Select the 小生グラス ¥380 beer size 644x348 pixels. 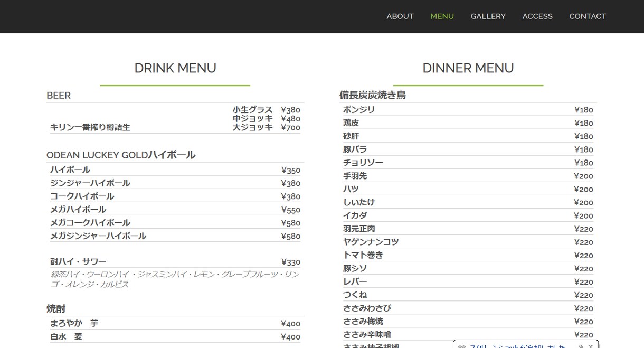click(x=267, y=110)
